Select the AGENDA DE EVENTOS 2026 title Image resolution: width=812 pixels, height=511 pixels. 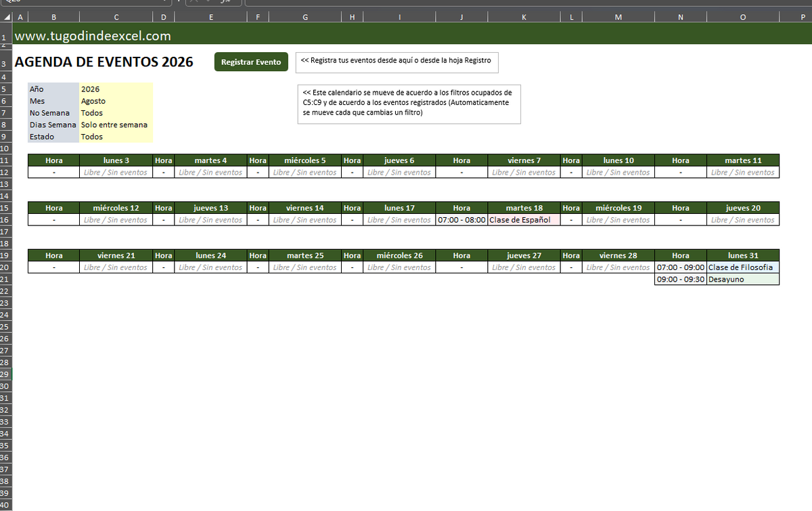(x=104, y=62)
